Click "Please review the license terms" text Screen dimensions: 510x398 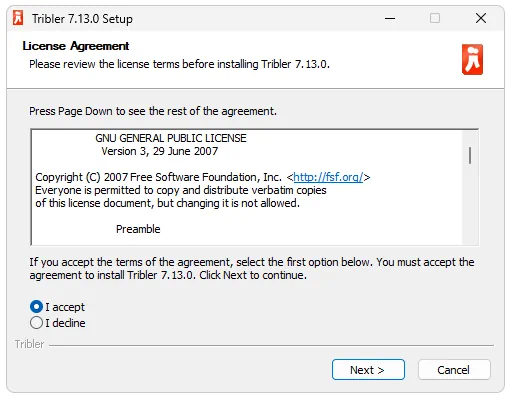[x=179, y=64]
